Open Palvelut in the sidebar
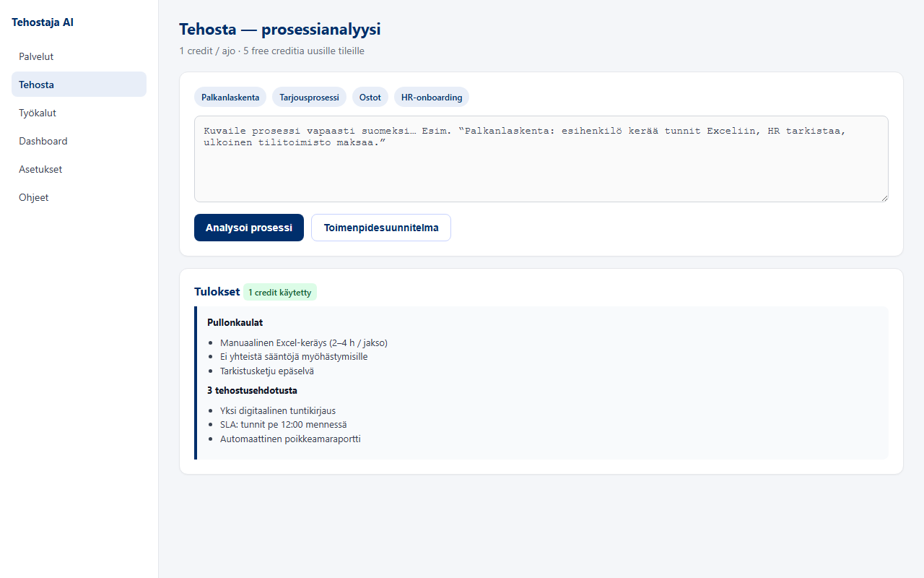924x578 pixels. pos(79,56)
